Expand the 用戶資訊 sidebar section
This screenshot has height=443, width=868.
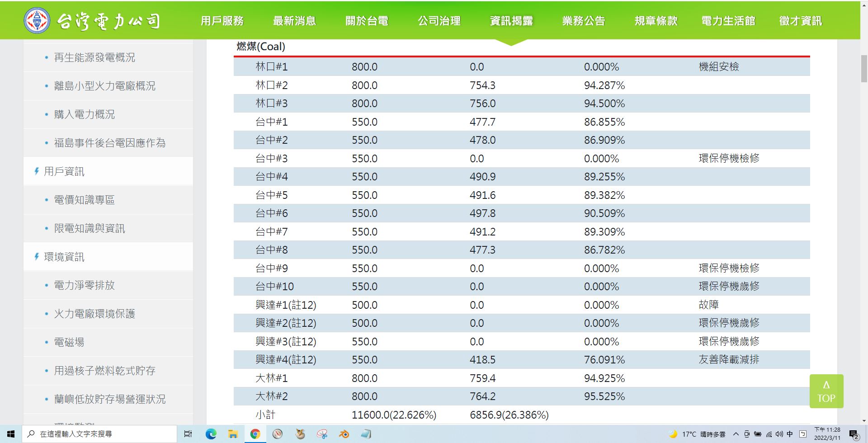[x=64, y=171]
